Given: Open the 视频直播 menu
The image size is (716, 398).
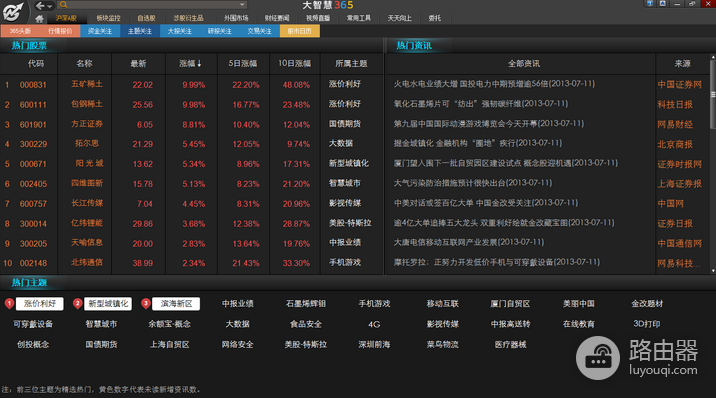Looking at the screenshot, I should 318,18.
